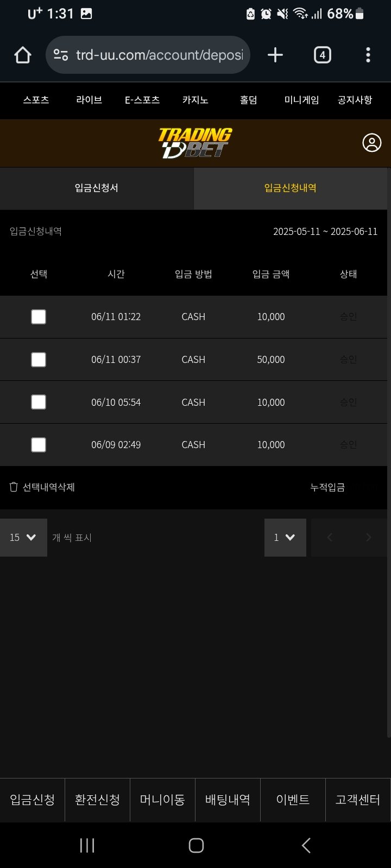Open the page number 1 dropdown
The image size is (391, 868).
(x=285, y=538)
